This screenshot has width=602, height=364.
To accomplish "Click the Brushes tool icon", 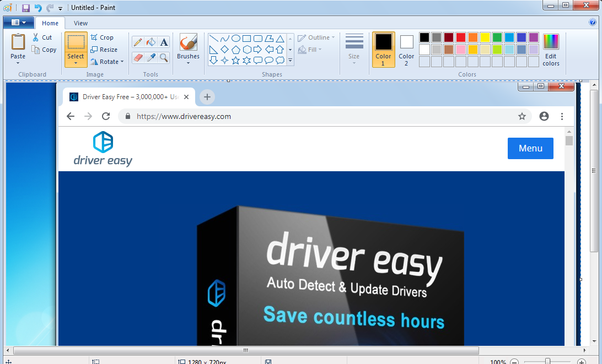I will coord(188,42).
